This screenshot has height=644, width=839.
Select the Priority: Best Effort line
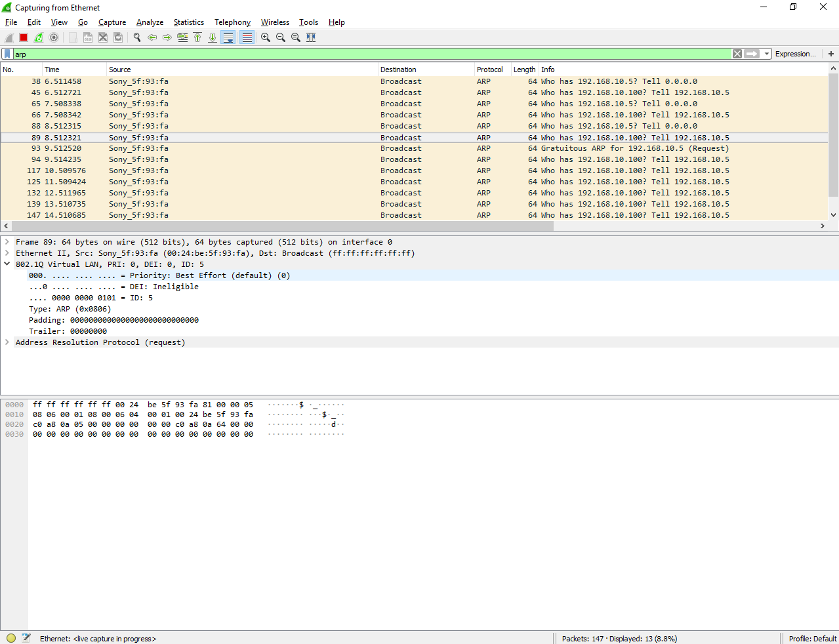[x=159, y=275]
